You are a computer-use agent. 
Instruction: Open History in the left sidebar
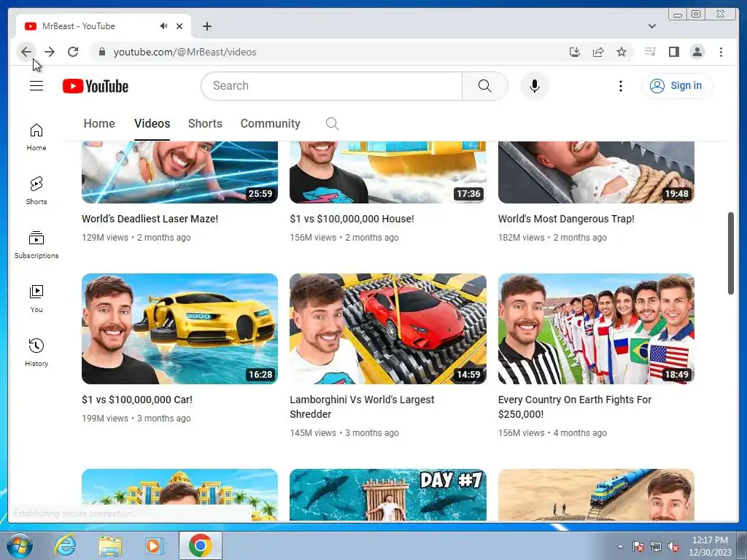coord(36,352)
